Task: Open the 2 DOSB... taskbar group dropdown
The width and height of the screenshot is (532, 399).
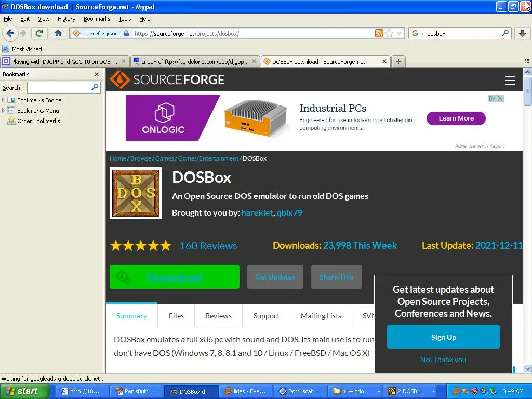Action: tap(433, 392)
